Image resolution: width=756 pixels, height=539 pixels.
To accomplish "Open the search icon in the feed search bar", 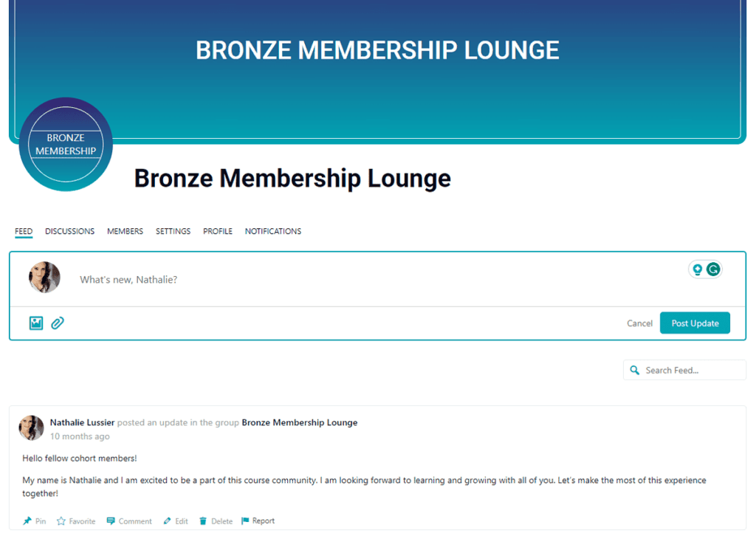I will coord(635,369).
